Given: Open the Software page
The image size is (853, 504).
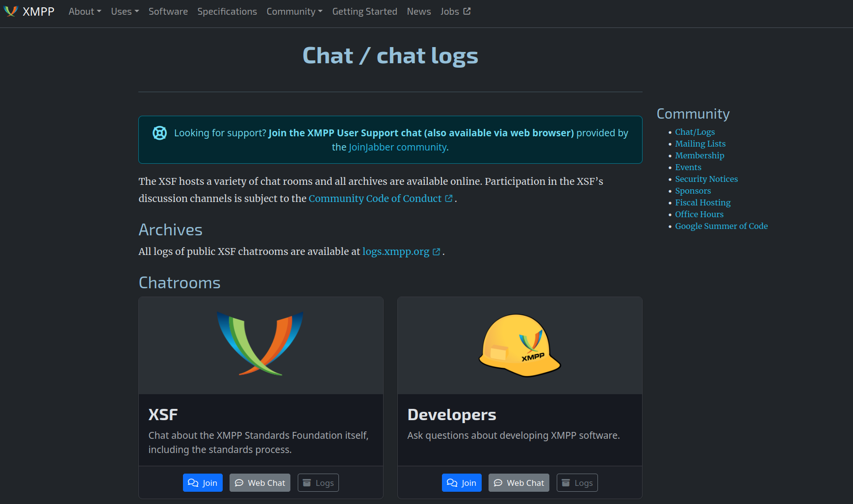Looking at the screenshot, I should [x=168, y=11].
